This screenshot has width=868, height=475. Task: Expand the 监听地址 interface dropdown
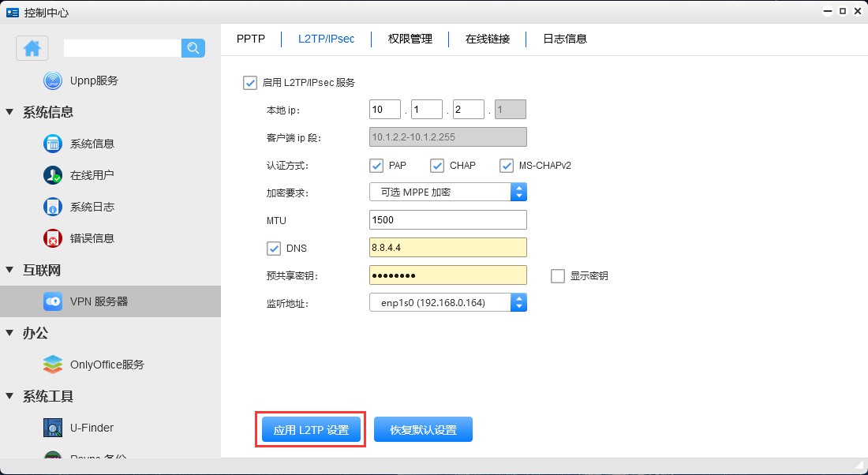pos(447,302)
